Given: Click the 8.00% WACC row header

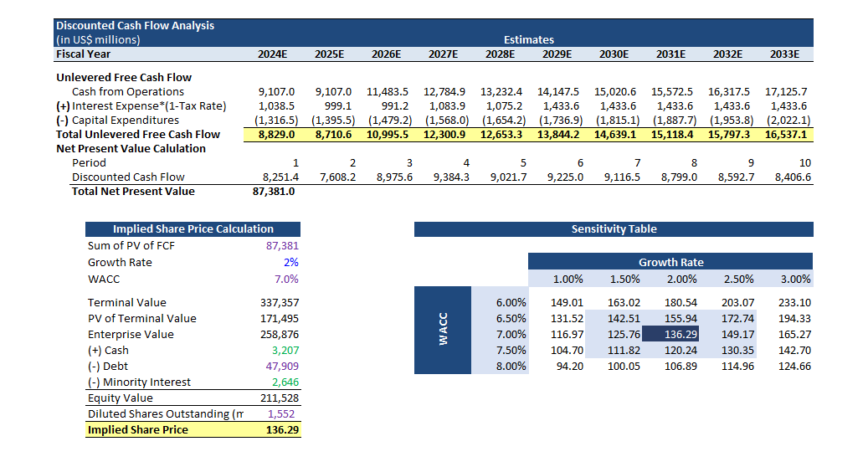Looking at the screenshot, I should pyautogui.click(x=511, y=367).
